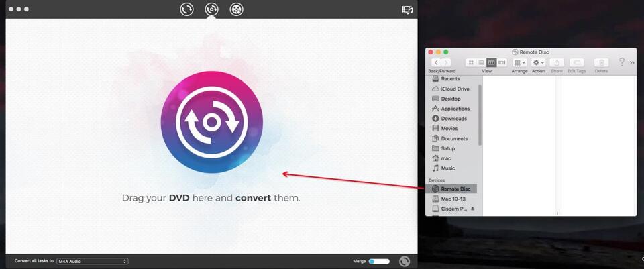
Task: Open Downloads folder in sidebar
Action: point(453,119)
